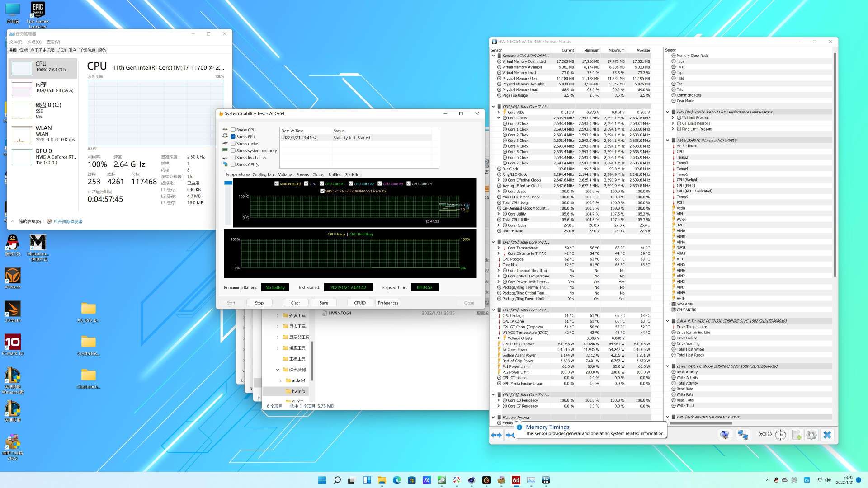Click 打开资源监视器 link in Task Manager
This screenshot has width=868, height=488.
click(x=68, y=221)
